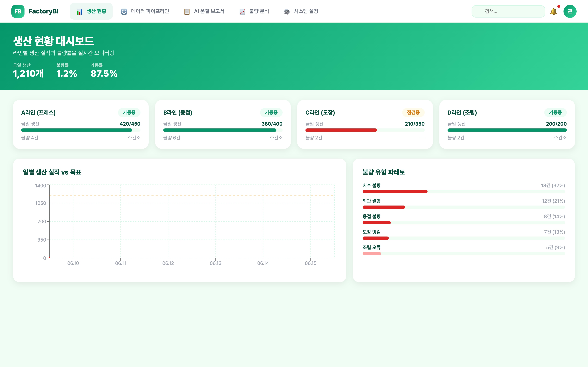Select the B라인 (용접) card title
The image size is (588, 367).
coord(178,113)
